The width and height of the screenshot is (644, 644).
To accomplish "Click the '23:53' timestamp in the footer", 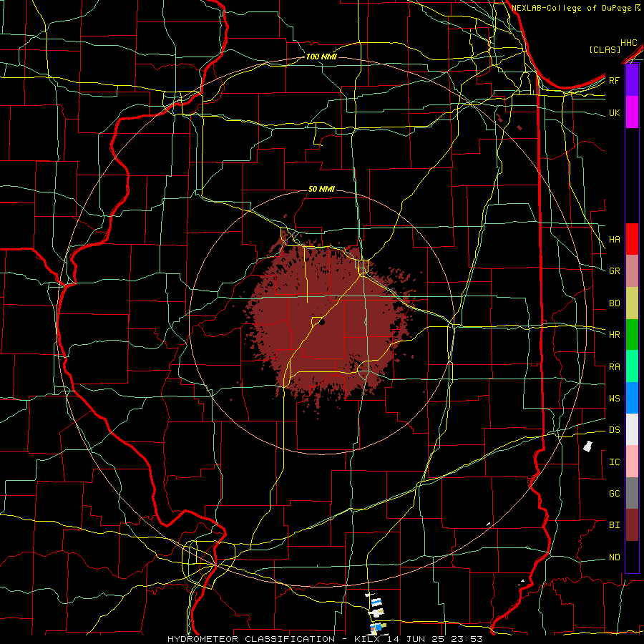I will click(467, 639).
